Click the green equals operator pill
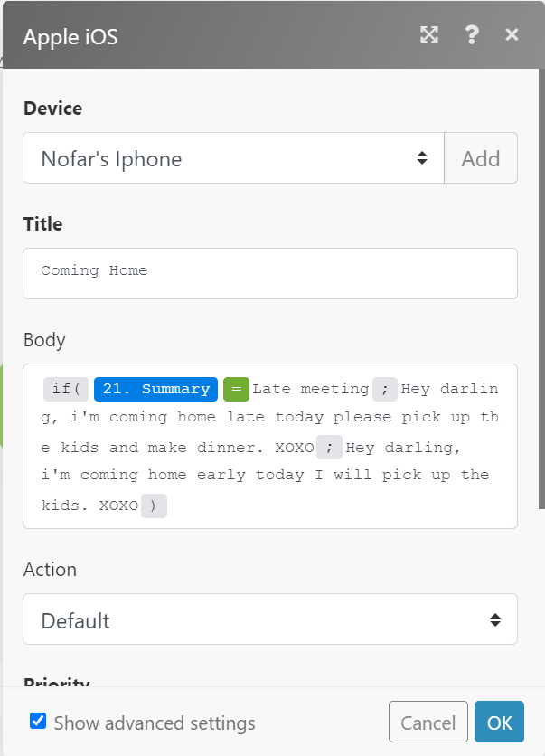 coord(235,389)
